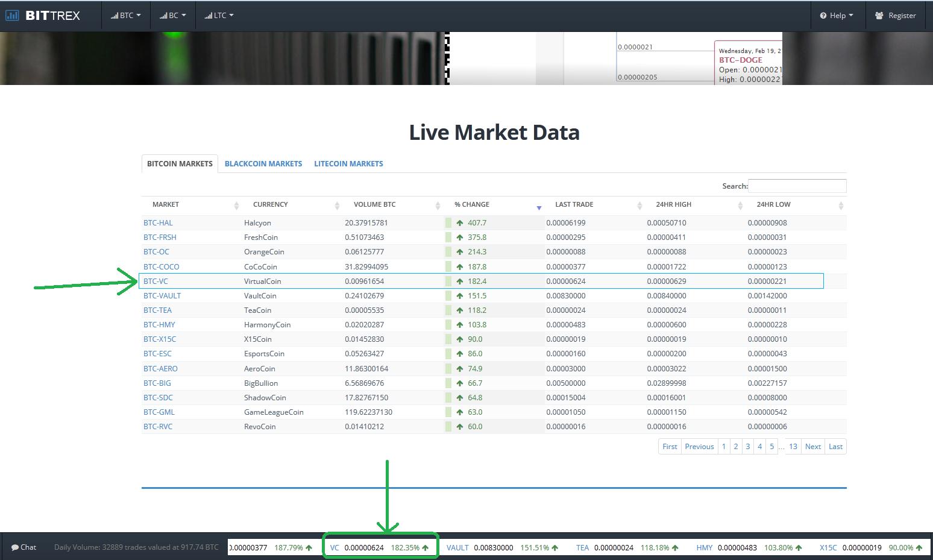
Task: Sort table by Last Trade column
Action: point(594,204)
